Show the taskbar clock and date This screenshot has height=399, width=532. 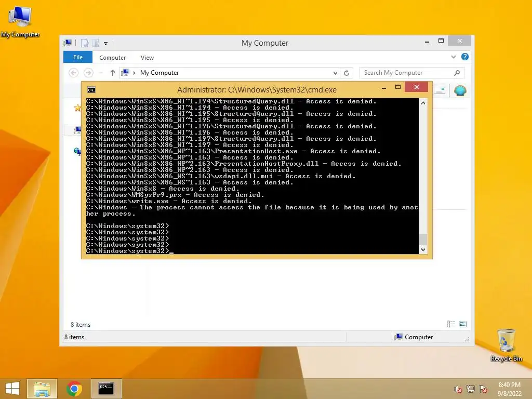(x=509, y=389)
